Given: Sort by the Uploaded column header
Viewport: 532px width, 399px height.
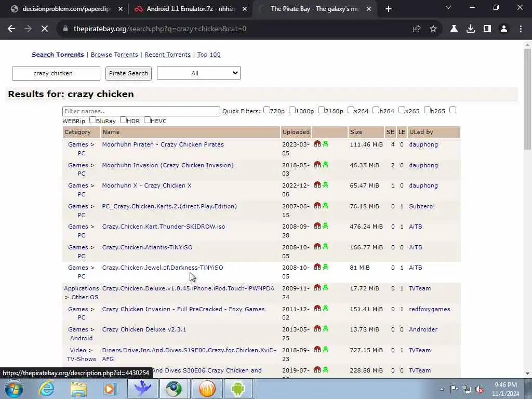Looking at the screenshot, I should 296,132.
